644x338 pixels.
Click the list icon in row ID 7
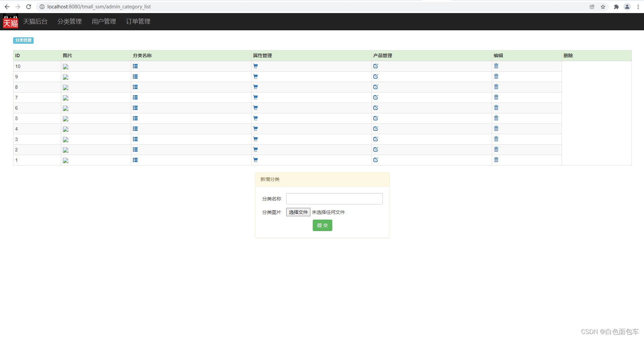135,98
